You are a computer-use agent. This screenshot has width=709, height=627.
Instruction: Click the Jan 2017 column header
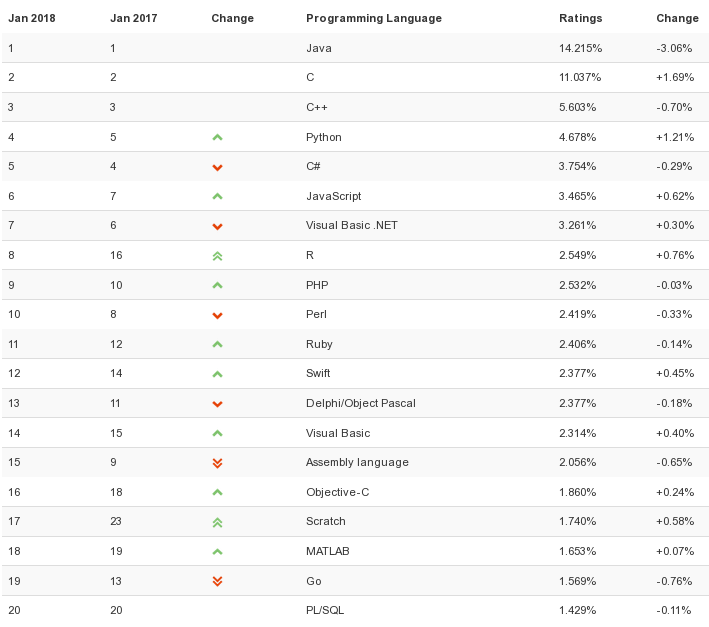coord(134,18)
